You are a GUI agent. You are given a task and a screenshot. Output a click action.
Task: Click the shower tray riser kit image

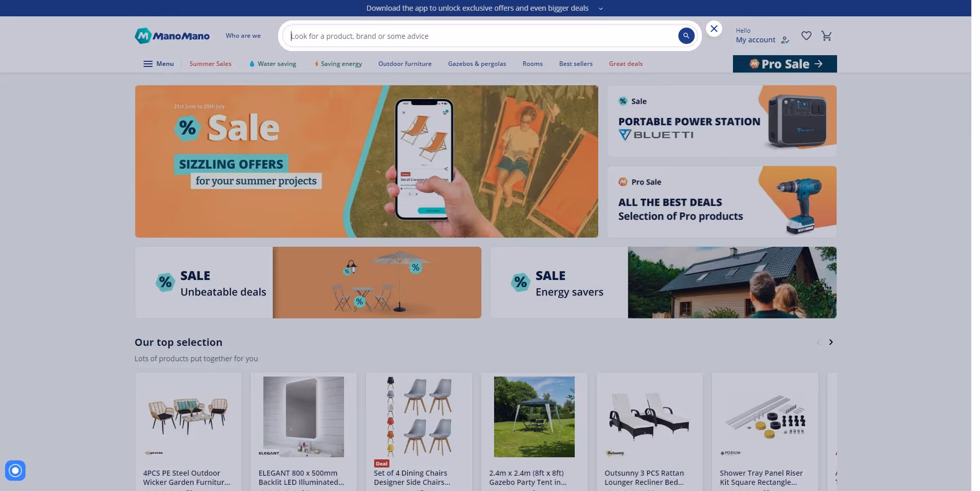pyautogui.click(x=765, y=416)
